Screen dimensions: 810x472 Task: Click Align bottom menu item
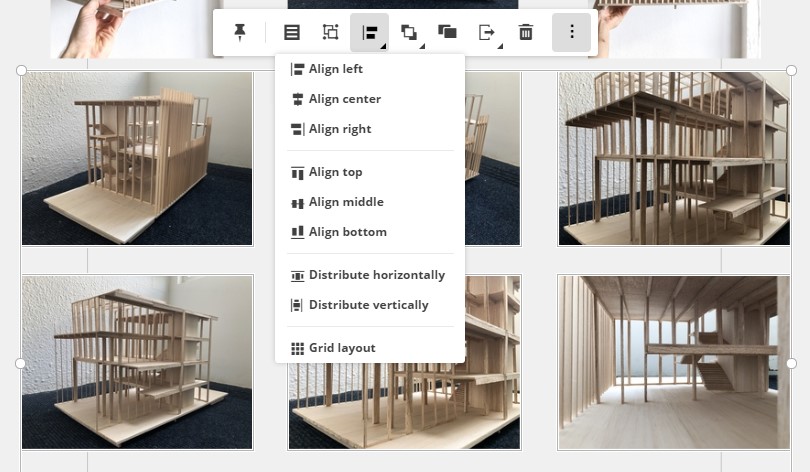point(347,232)
